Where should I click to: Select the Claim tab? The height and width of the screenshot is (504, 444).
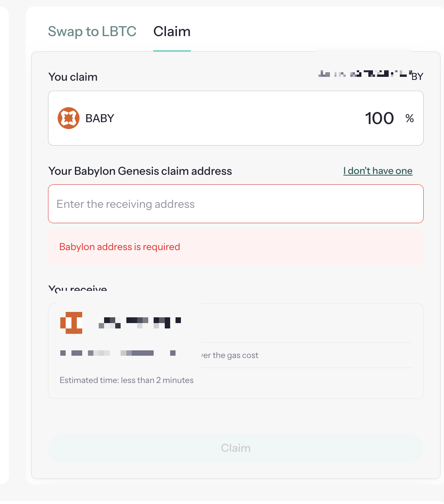pos(172,31)
